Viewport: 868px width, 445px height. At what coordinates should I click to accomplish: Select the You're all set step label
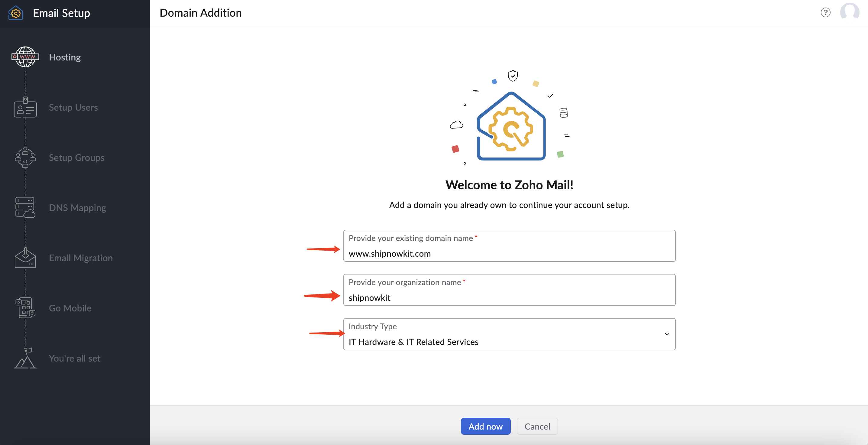[x=74, y=358]
